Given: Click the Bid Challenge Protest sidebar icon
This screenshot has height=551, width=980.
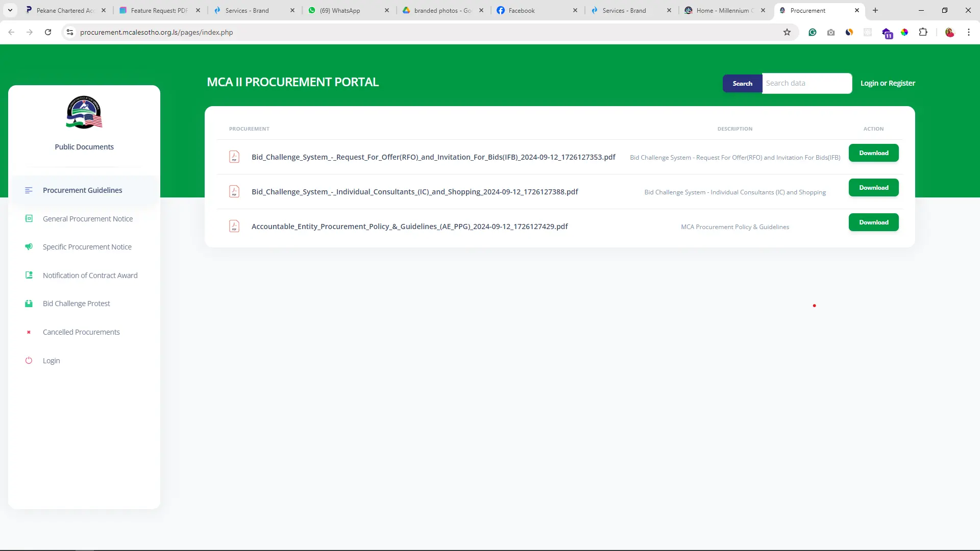Looking at the screenshot, I should [x=29, y=304].
